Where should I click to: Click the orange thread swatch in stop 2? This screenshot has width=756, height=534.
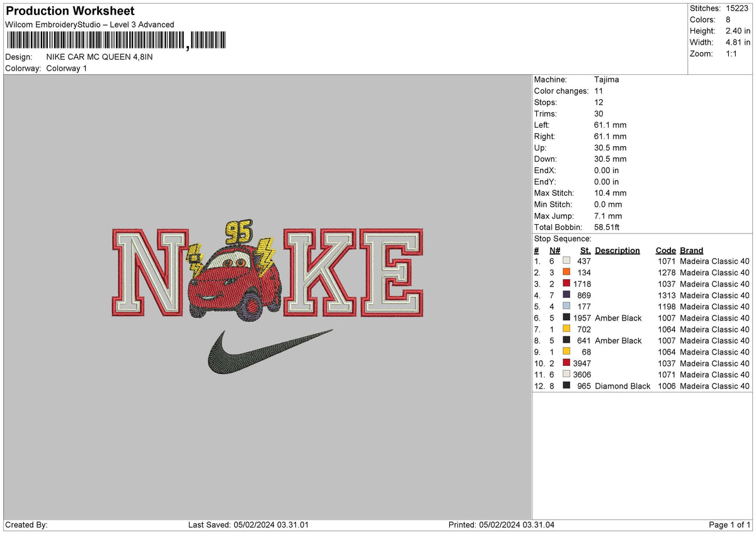point(566,272)
